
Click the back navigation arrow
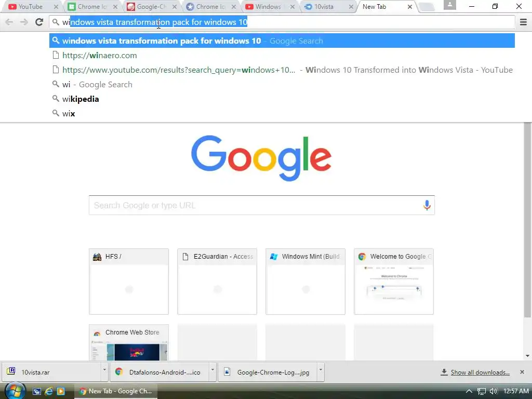coord(9,22)
